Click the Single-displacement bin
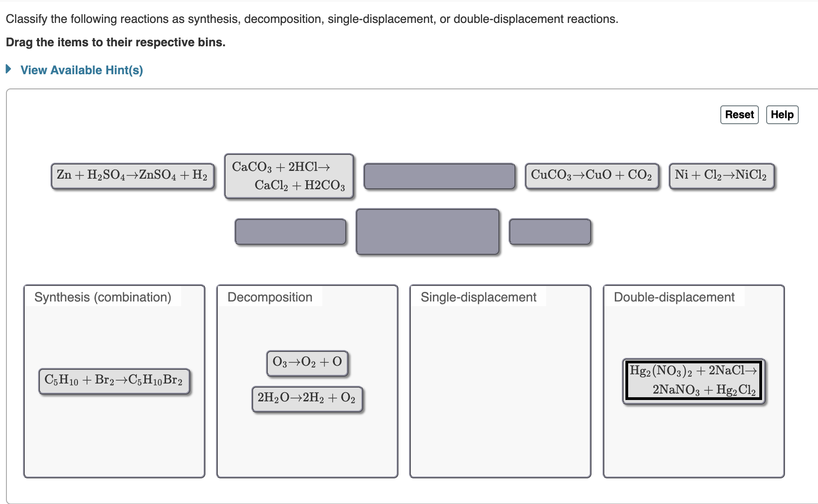 [500, 389]
